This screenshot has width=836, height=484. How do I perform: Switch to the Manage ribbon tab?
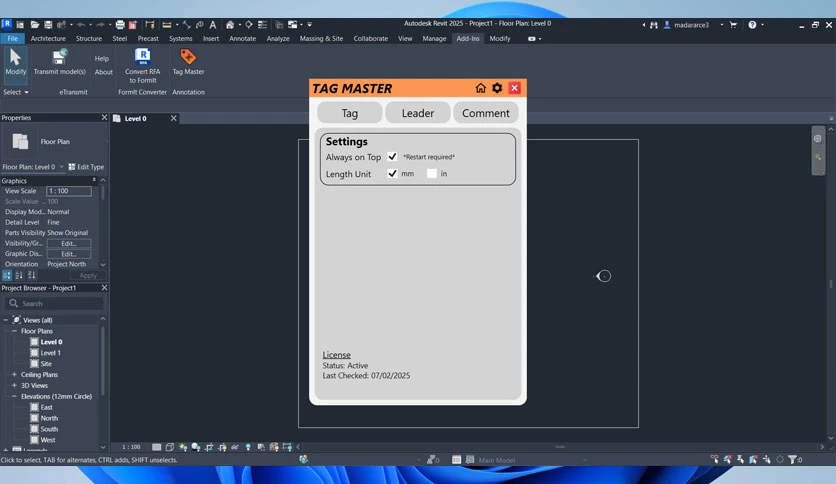[434, 38]
